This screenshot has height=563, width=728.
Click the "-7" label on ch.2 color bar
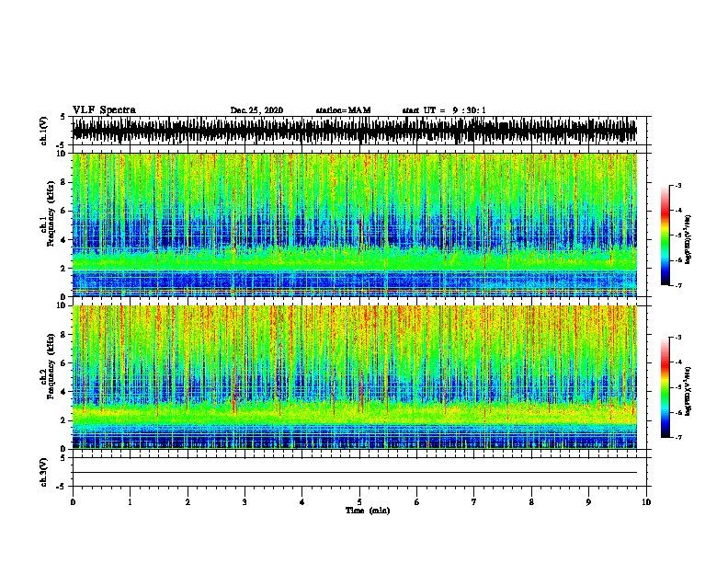(677, 437)
